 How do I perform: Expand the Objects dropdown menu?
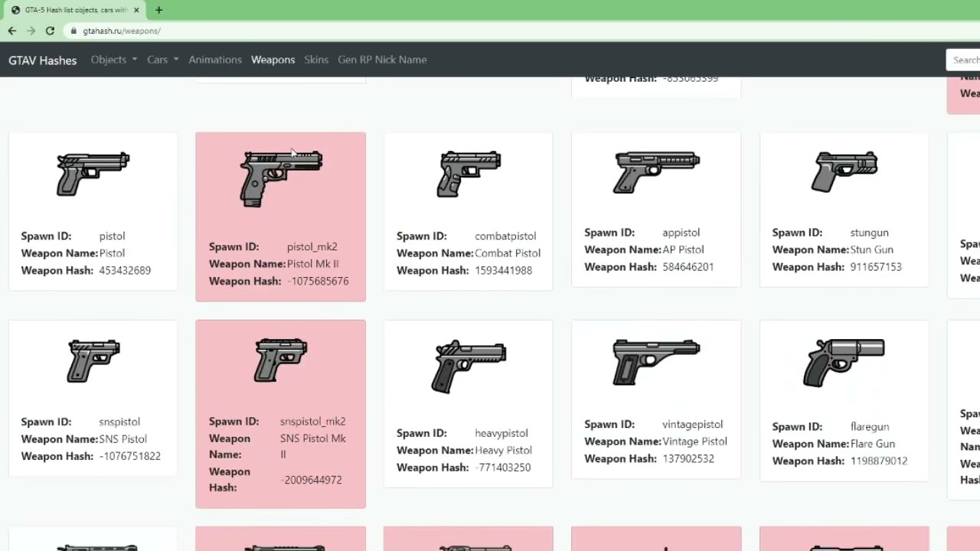[114, 60]
